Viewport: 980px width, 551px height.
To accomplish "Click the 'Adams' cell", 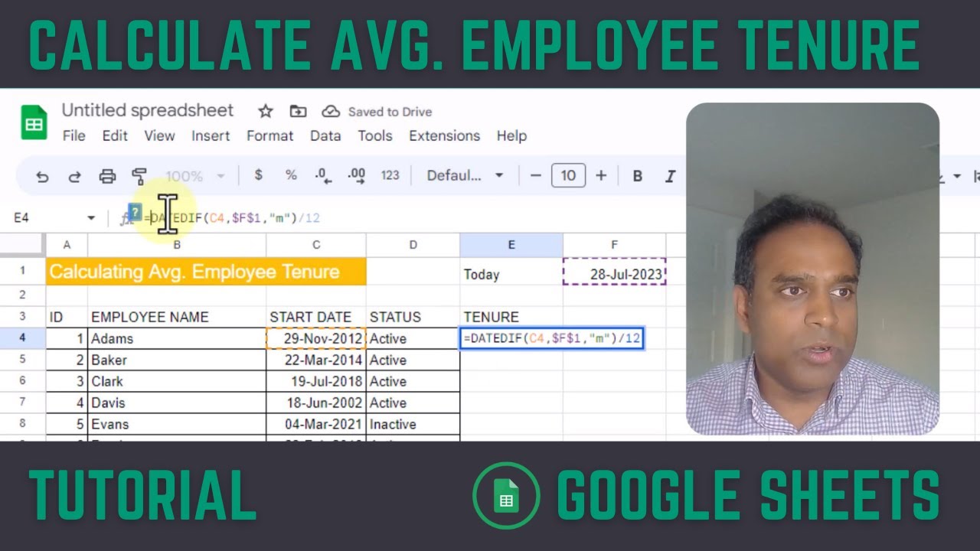I will click(x=177, y=338).
